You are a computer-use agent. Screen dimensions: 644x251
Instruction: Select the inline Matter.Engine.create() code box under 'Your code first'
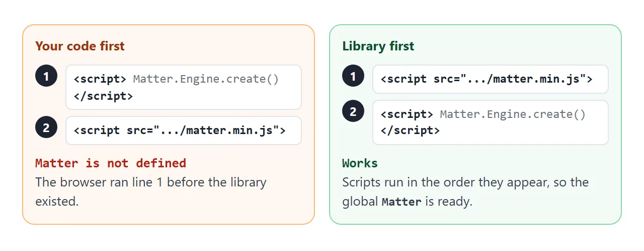pyautogui.click(x=184, y=87)
